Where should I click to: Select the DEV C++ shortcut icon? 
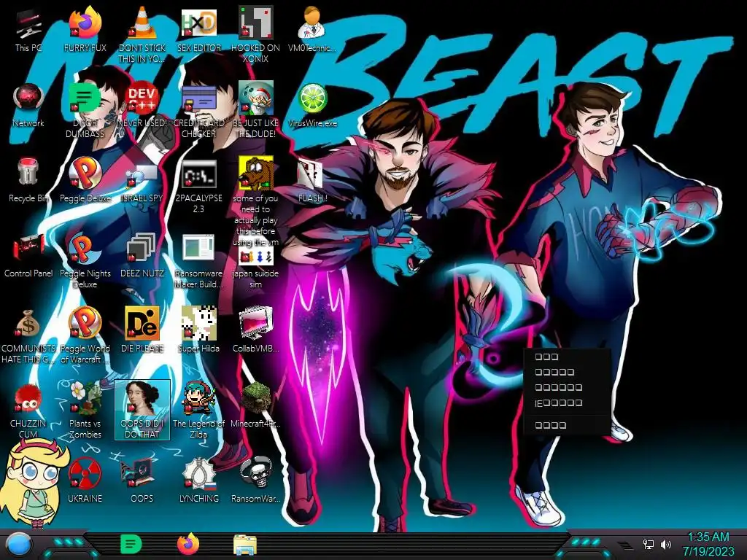tap(142, 105)
